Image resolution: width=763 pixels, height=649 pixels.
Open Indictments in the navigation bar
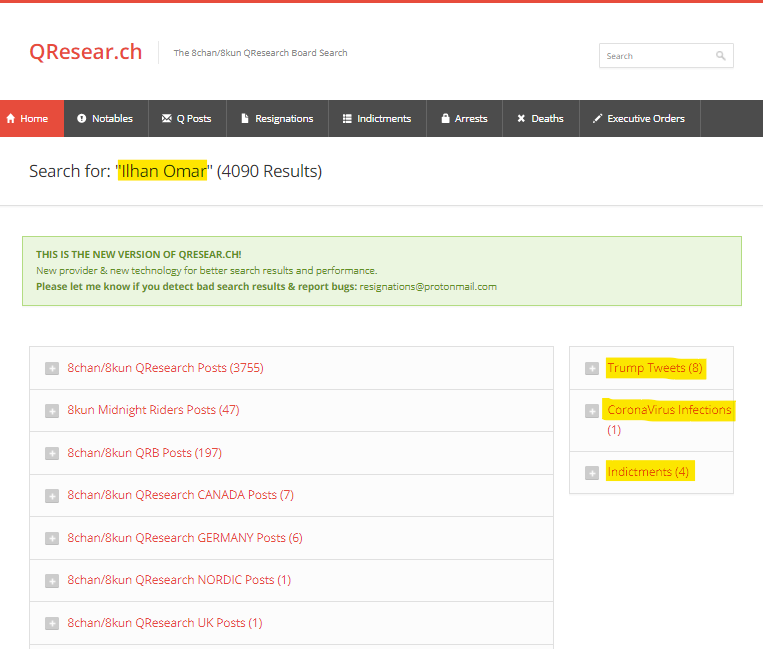378,118
